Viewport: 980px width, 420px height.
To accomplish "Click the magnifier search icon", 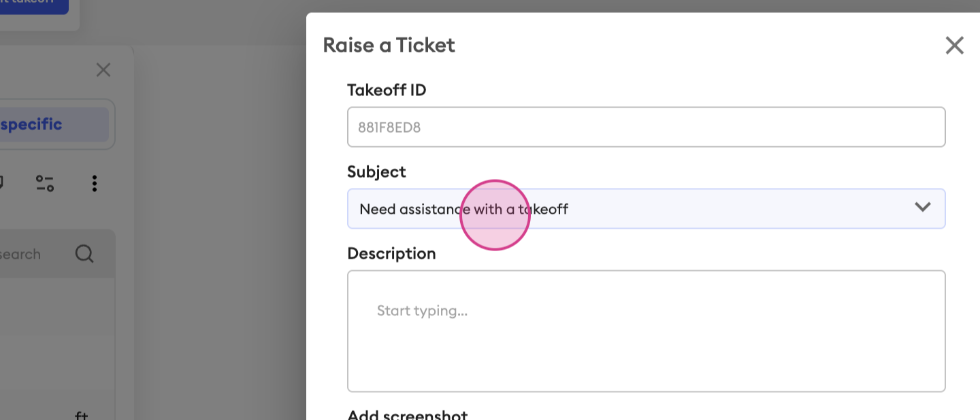I will (x=84, y=254).
